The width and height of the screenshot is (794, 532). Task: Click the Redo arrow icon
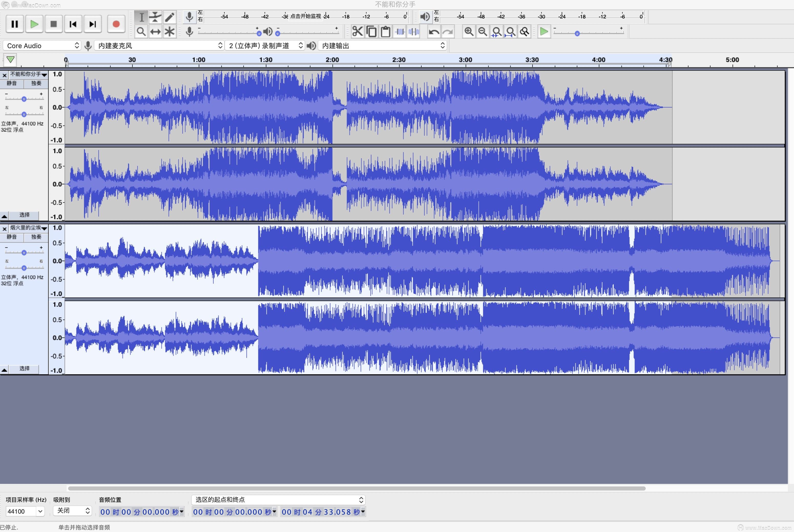(448, 32)
